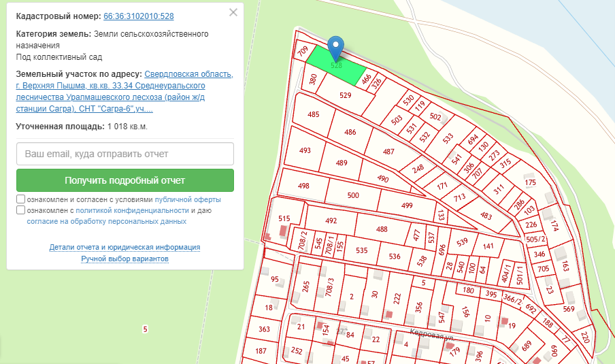Open Ручной выбор вариантов link

124,259
